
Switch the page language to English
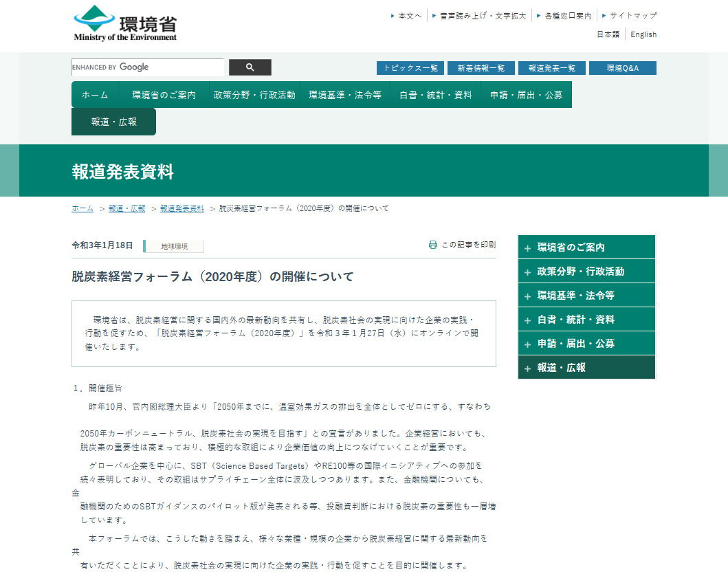pos(643,34)
